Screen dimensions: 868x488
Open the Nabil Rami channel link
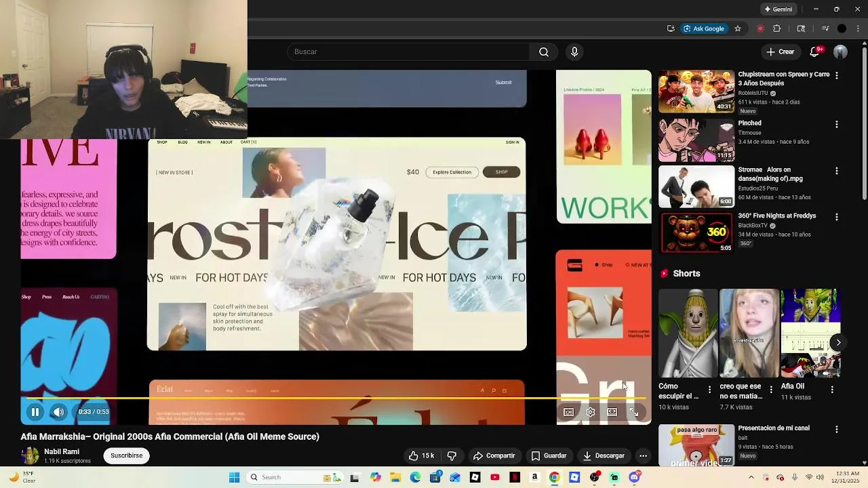62,451
